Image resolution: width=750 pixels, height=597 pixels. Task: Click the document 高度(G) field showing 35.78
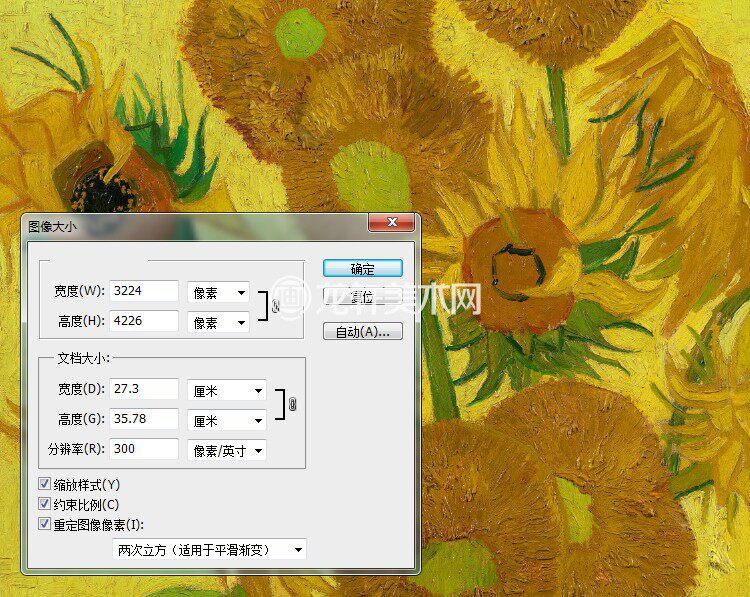pos(144,419)
